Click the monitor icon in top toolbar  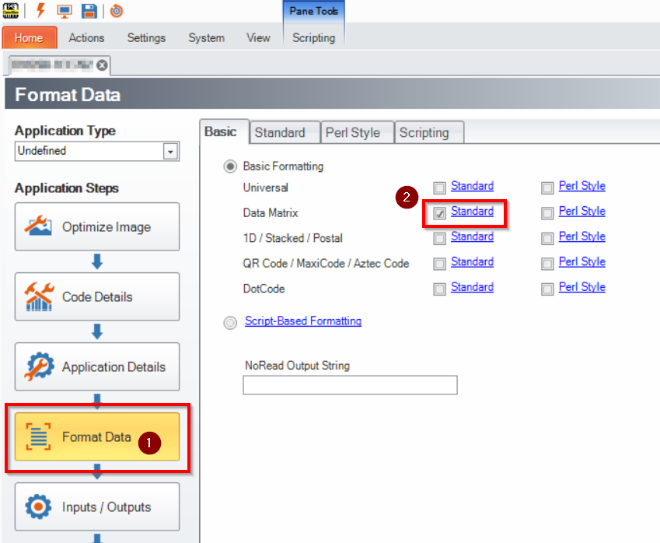pos(65,11)
